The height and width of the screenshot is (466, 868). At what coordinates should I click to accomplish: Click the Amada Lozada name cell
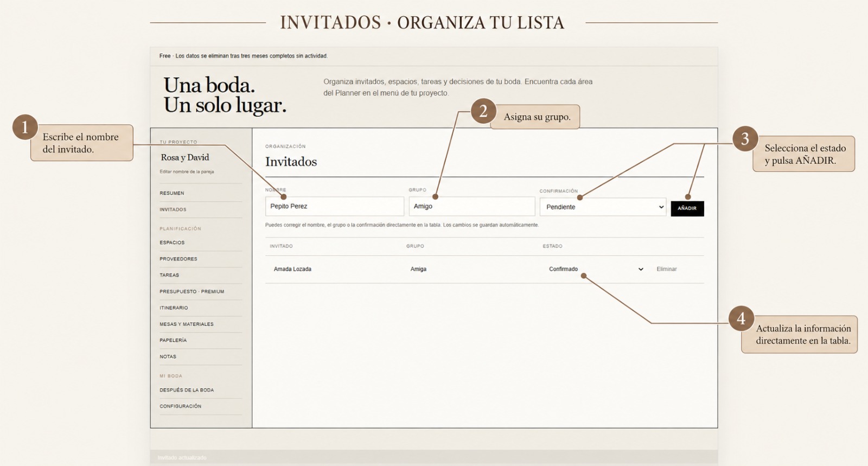pyautogui.click(x=292, y=269)
